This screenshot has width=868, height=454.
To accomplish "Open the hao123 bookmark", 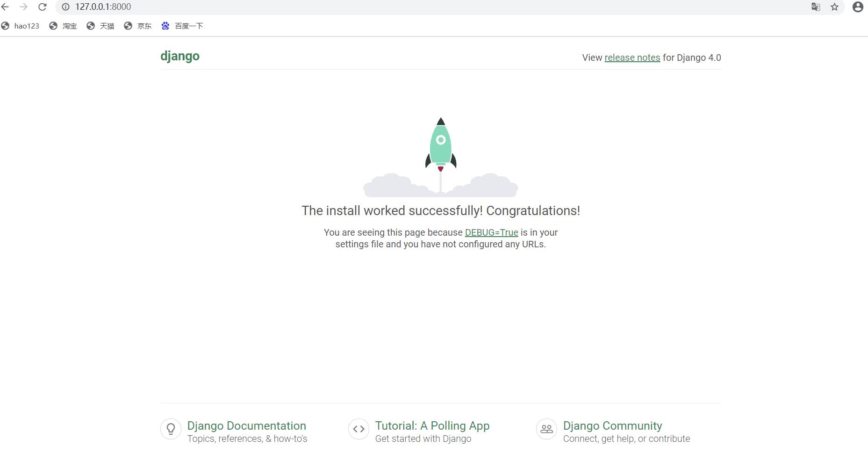I will pos(20,26).
